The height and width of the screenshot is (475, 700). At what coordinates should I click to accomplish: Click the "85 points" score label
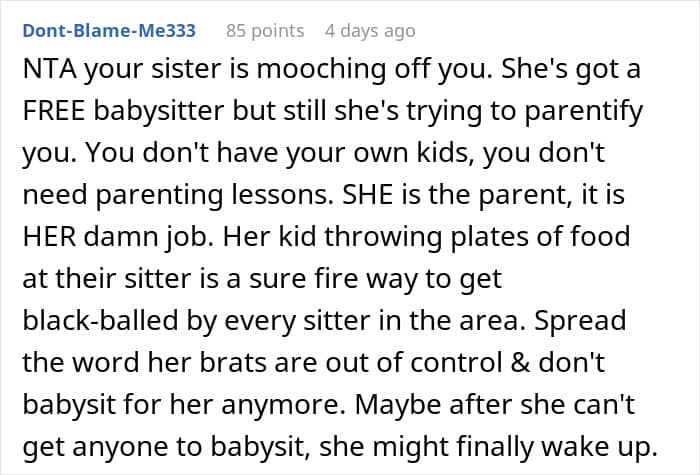pyautogui.click(x=265, y=31)
